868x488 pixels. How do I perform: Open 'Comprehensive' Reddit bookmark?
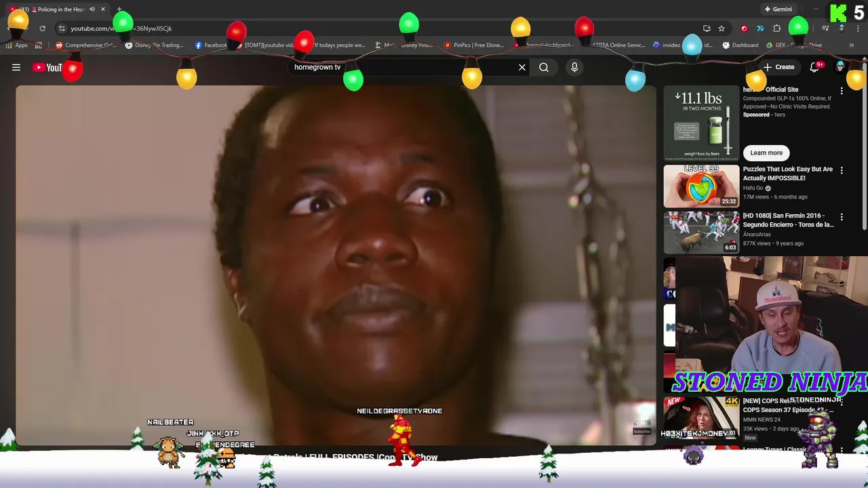[86, 45]
